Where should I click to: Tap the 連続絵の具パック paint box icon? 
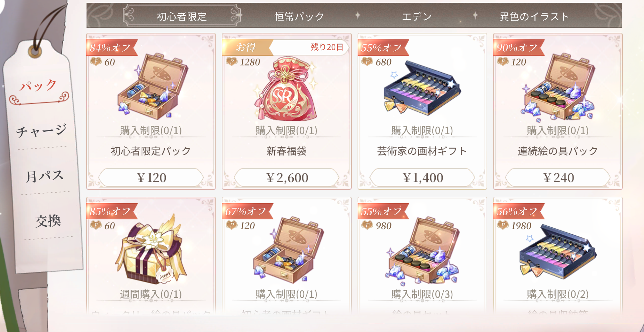pyautogui.click(x=558, y=86)
